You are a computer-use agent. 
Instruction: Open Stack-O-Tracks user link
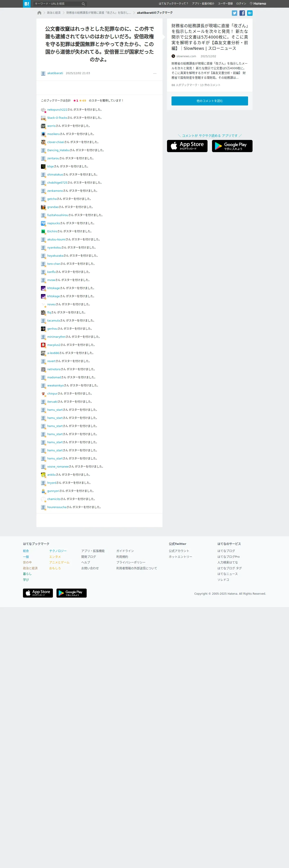57,118
